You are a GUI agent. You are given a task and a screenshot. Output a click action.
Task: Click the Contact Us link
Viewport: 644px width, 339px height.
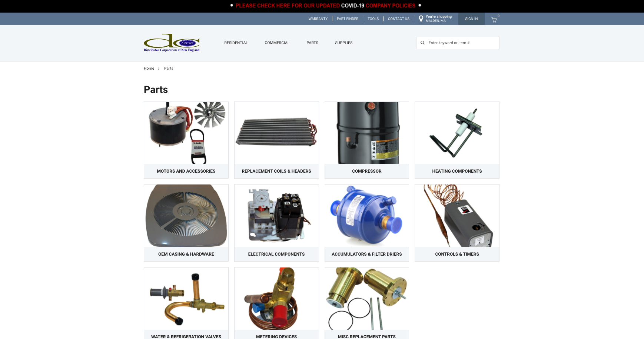398,19
